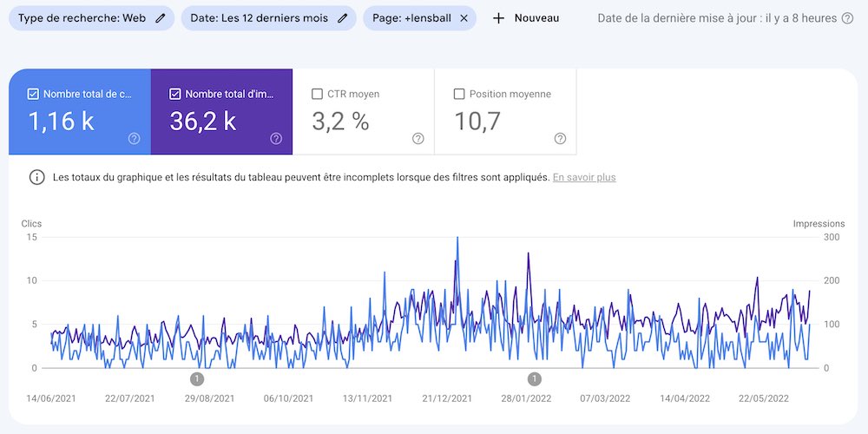Remove the Page: +lensball filter with X
Viewport: 868px width, 434px height.
pyautogui.click(x=464, y=18)
